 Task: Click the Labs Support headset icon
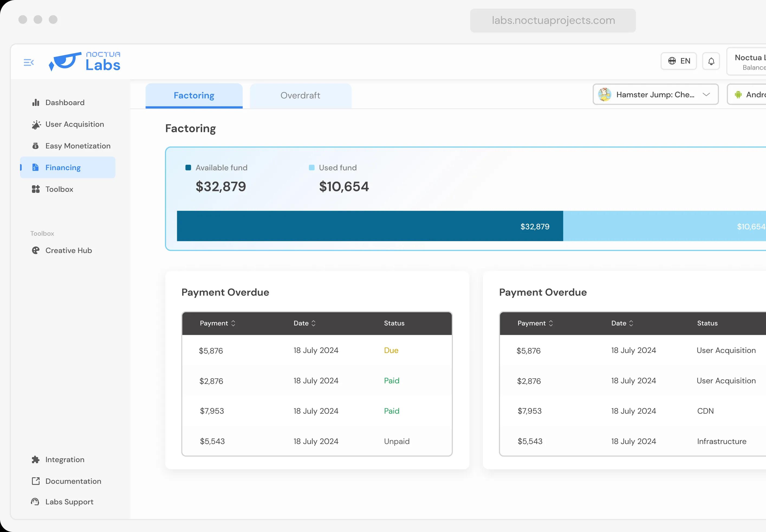pyautogui.click(x=35, y=502)
